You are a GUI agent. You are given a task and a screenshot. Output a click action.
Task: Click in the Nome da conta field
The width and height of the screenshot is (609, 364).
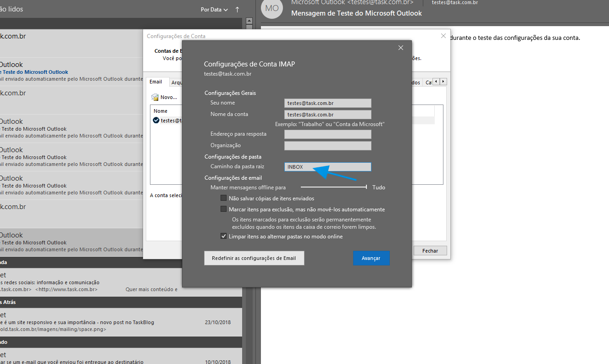(327, 115)
